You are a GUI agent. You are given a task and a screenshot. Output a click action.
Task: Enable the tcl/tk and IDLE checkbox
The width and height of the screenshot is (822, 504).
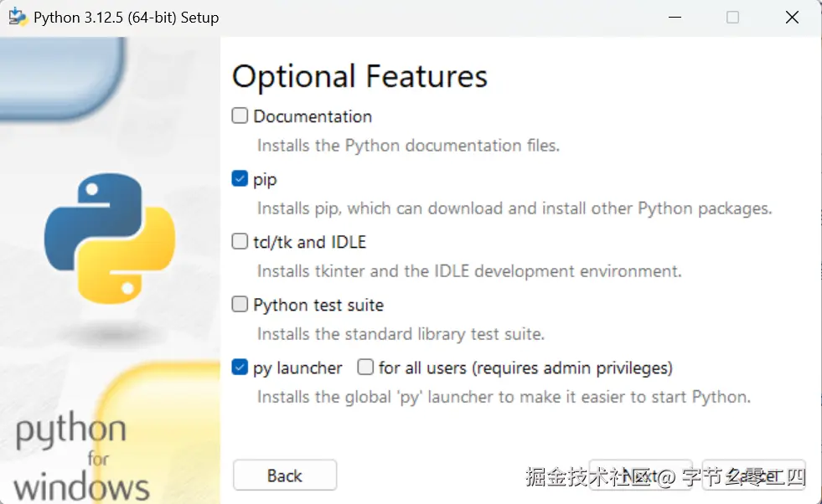click(240, 242)
